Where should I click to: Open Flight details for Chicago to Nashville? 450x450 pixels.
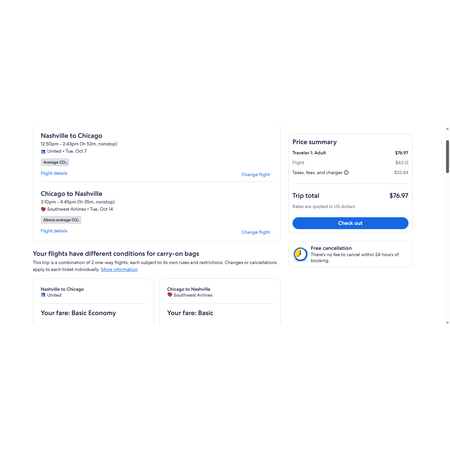tap(54, 231)
